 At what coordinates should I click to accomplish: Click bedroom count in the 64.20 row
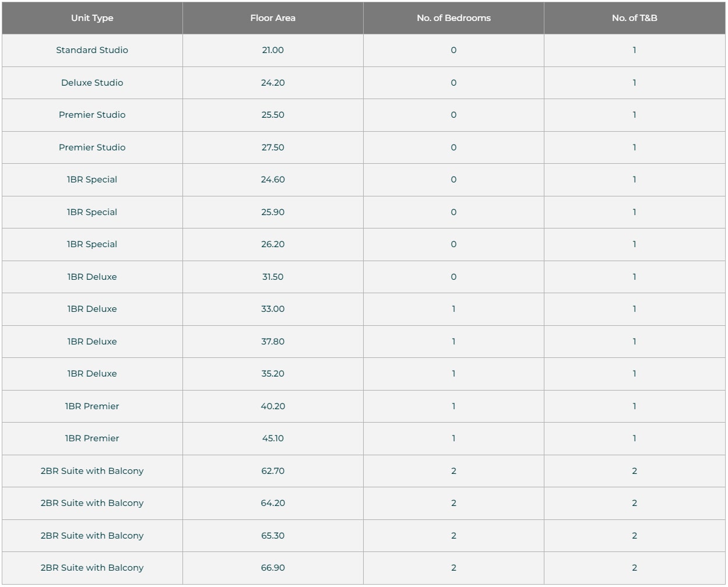coord(453,503)
